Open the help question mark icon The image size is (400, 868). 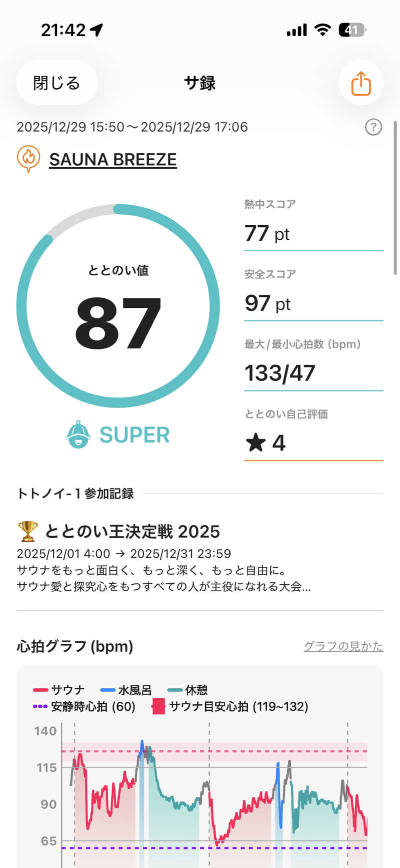pyautogui.click(x=373, y=127)
